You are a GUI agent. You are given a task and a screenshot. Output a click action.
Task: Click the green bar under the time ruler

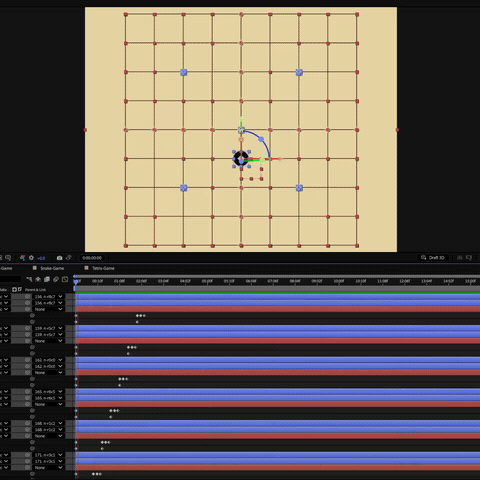[x=278, y=292]
